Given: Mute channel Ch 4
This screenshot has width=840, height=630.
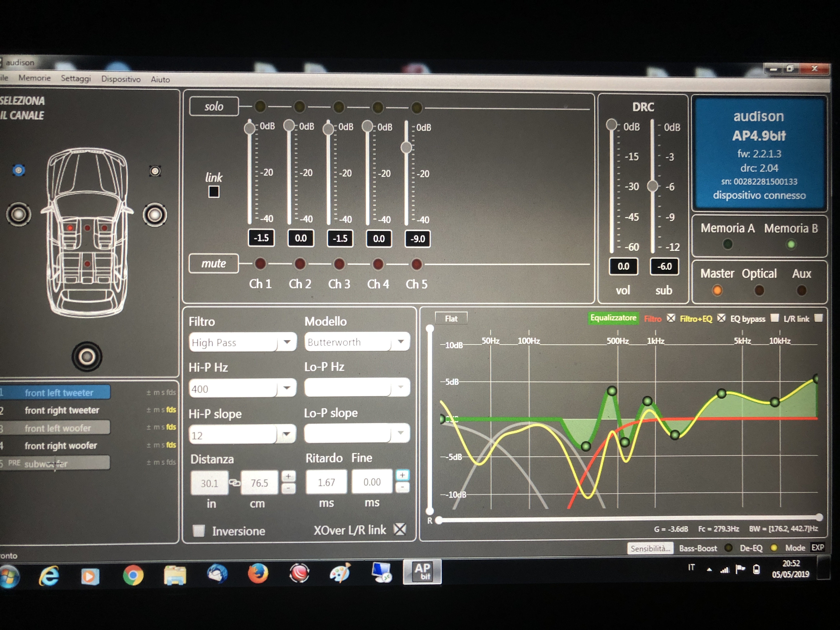Looking at the screenshot, I should click(378, 264).
